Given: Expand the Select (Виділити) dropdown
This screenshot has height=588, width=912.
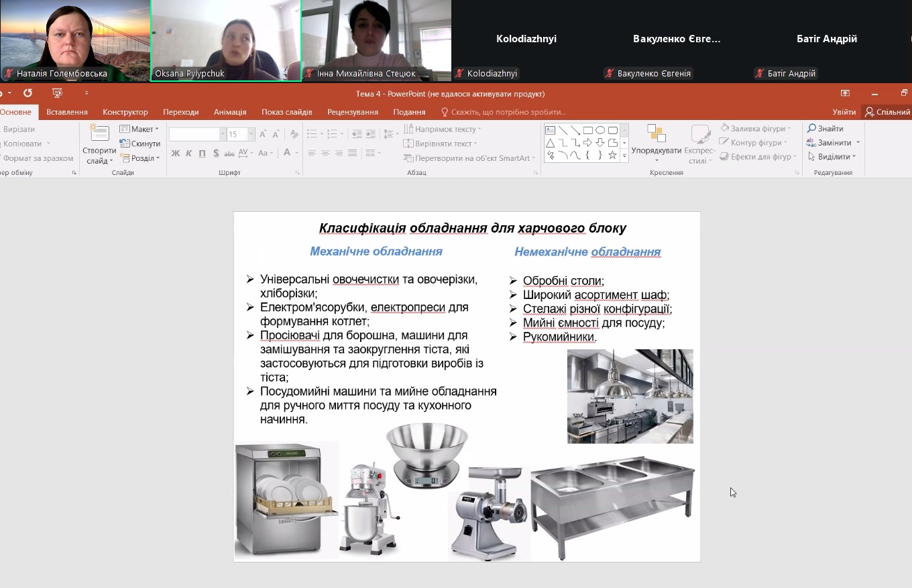Looking at the screenshot, I should [x=833, y=157].
